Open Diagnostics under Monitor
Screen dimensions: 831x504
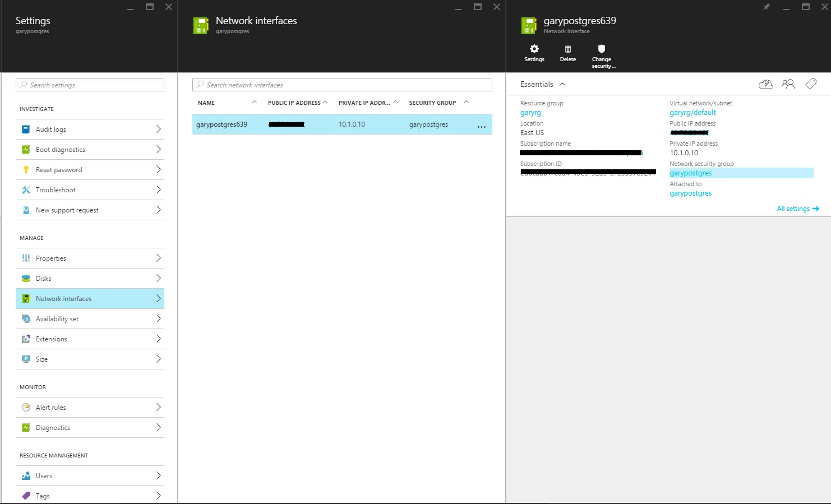tap(90, 428)
